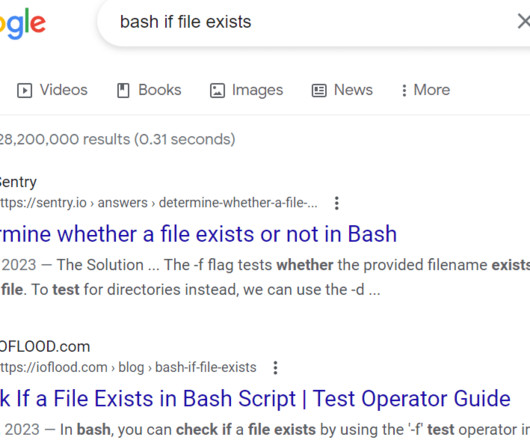The height and width of the screenshot is (443, 530).
Task: Switch to the Books tab
Action: tap(149, 90)
